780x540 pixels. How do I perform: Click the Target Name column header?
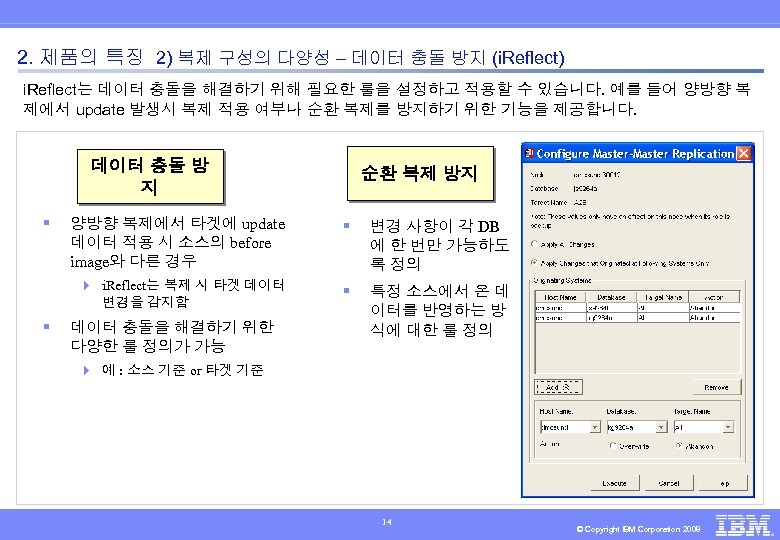(663, 297)
